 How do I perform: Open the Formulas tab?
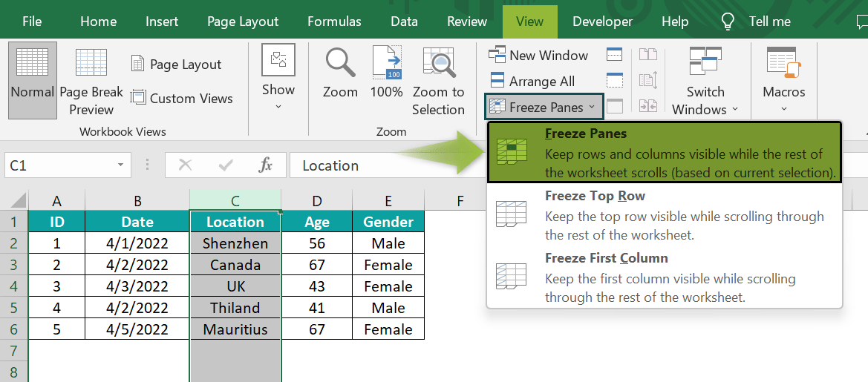[334, 22]
